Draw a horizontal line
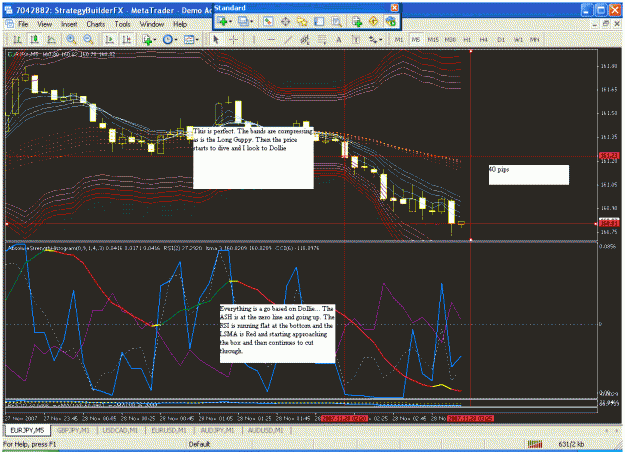Screen dimensions: 625x452 tap(271, 39)
